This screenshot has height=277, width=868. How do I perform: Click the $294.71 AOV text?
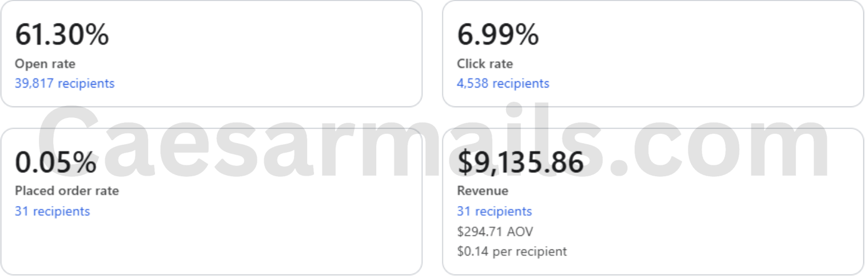(x=495, y=231)
